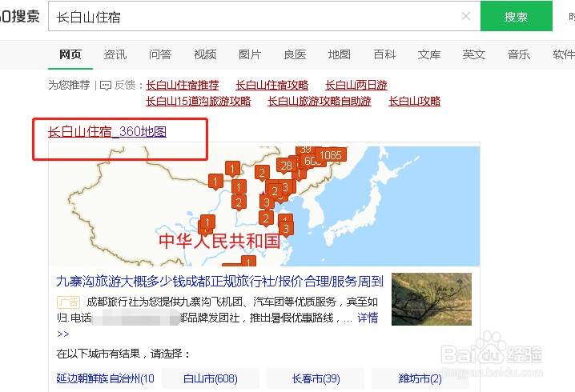Viewport: 575px width, 392px height.
Task: Switch to the 良医 tab
Action: tap(295, 54)
